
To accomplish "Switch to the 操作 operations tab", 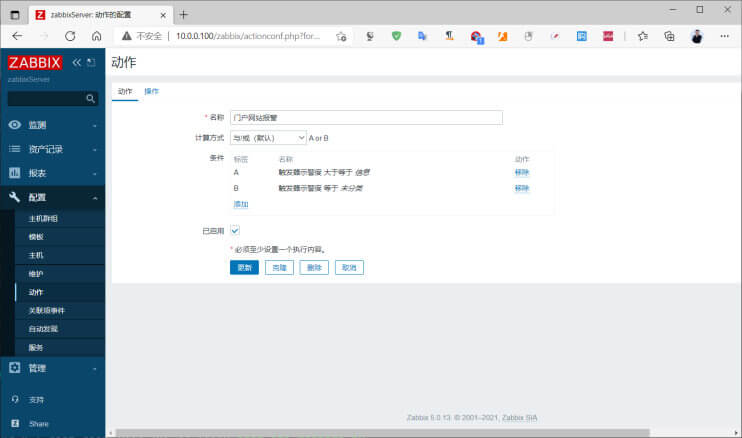I will click(151, 91).
